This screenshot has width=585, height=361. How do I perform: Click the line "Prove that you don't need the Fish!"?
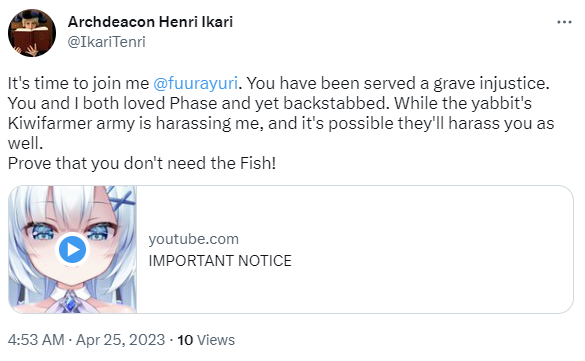click(x=142, y=163)
